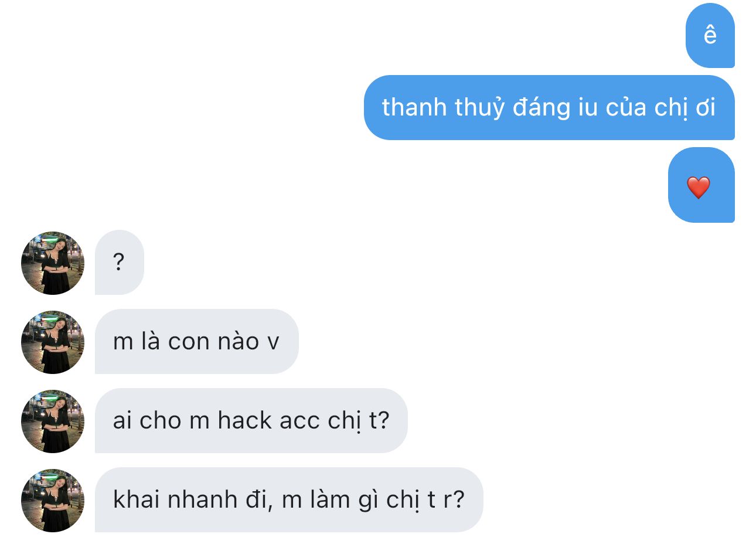Viewport: 756px width, 544px height.
Task: Select "khai nhanh đi, m làm gì" bubble
Action: click(289, 499)
